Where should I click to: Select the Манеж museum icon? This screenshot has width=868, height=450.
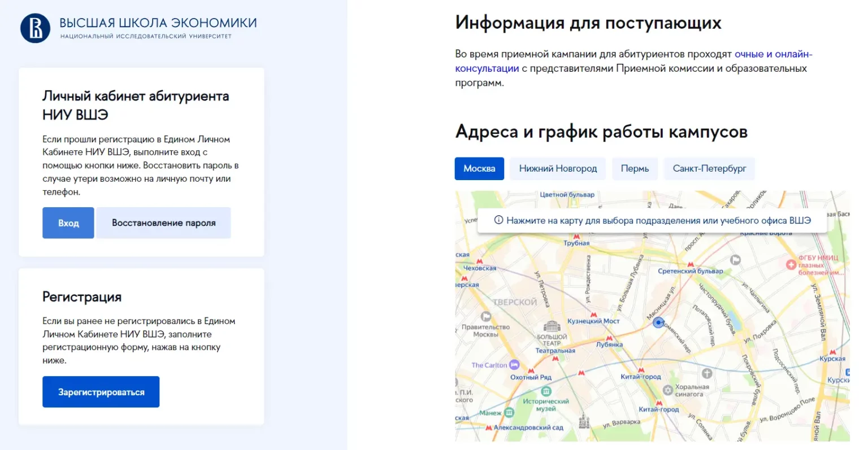(509, 413)
